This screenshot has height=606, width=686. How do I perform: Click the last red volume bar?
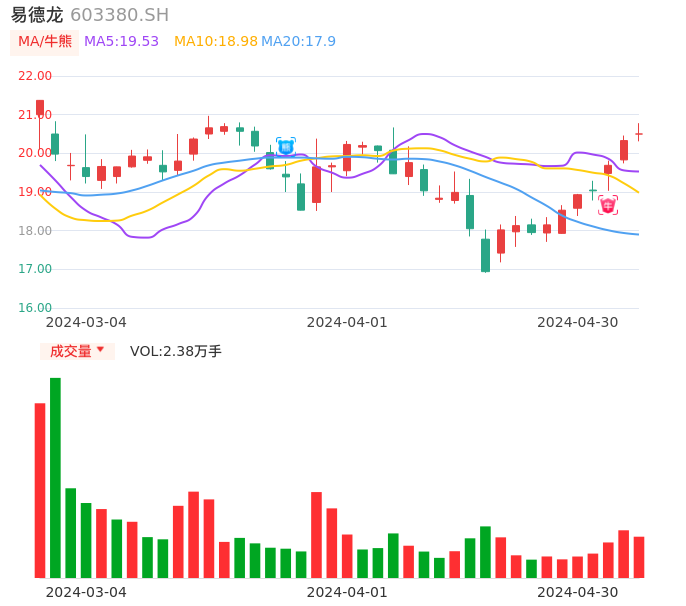pyautogui.click(x=638, y=557)
